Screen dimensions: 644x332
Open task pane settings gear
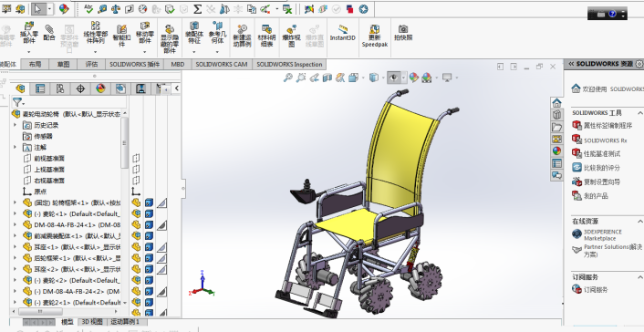point(639,64)
